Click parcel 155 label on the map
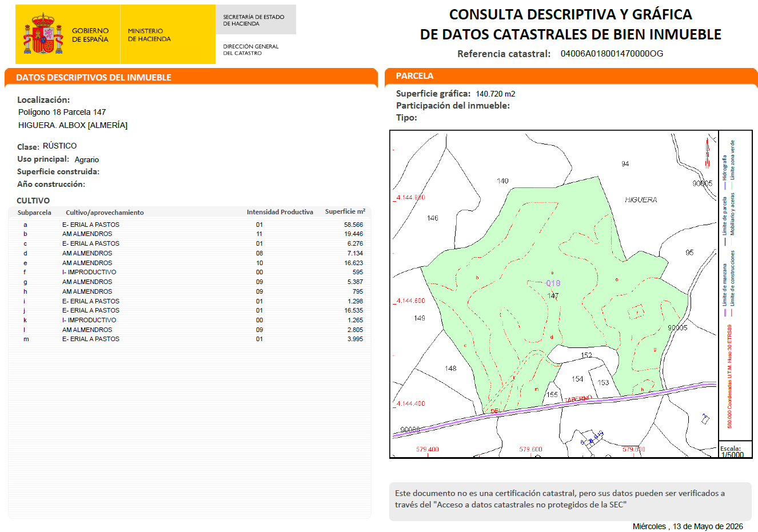Viewport: 758px width, 532px height. 552,394
